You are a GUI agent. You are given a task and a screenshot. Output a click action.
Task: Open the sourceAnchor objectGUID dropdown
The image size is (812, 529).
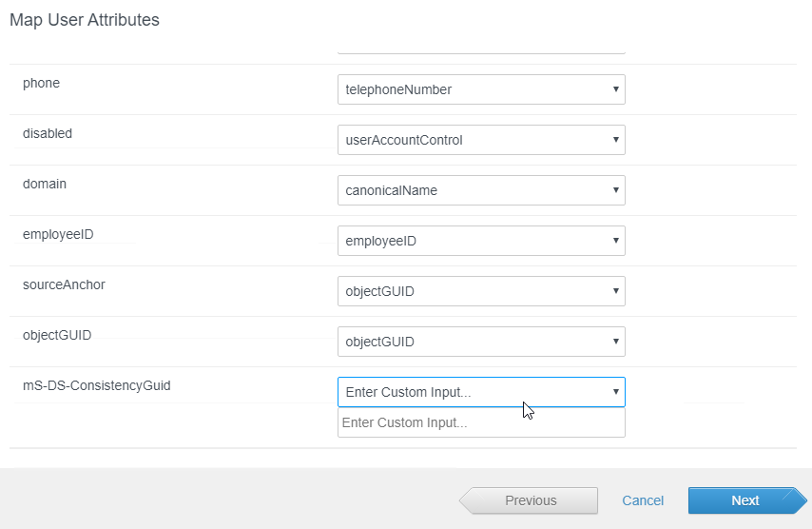[x=481, y=291]
